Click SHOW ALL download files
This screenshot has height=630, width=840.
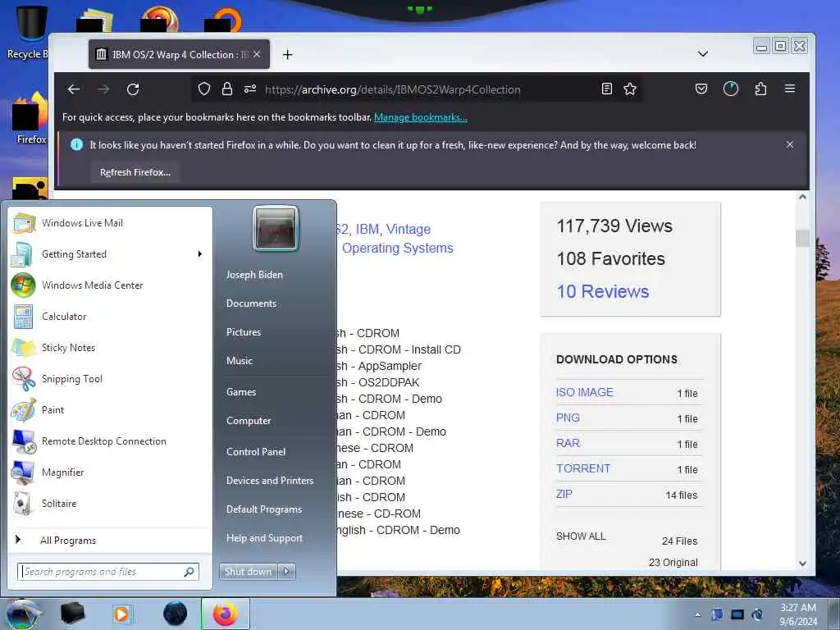click(x=581, y=536)
